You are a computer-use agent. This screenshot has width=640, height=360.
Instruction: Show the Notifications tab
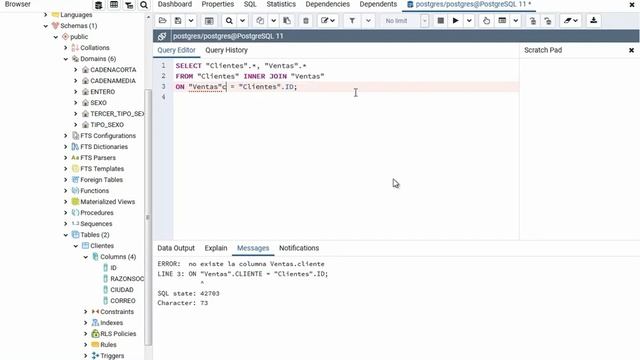299,248
